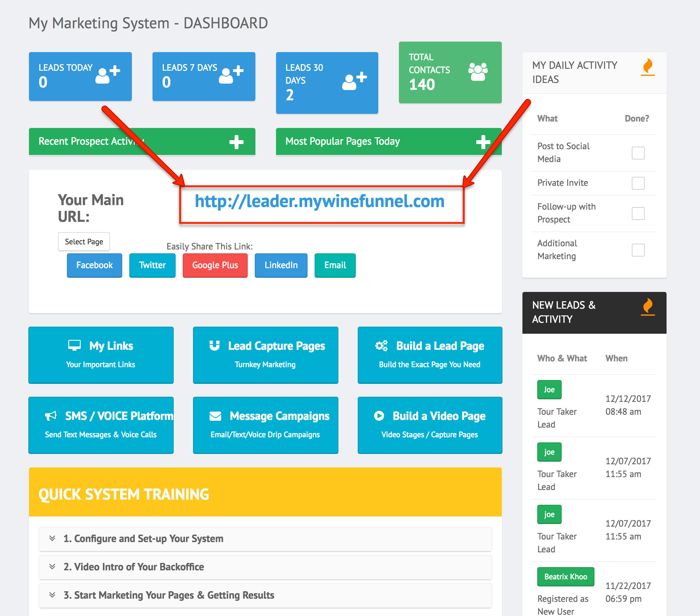This screenshot has height=616, width=700.
Task: Click the megaphone icon on SMS / VOICE Platform
Action: click(x=51, y=416)
